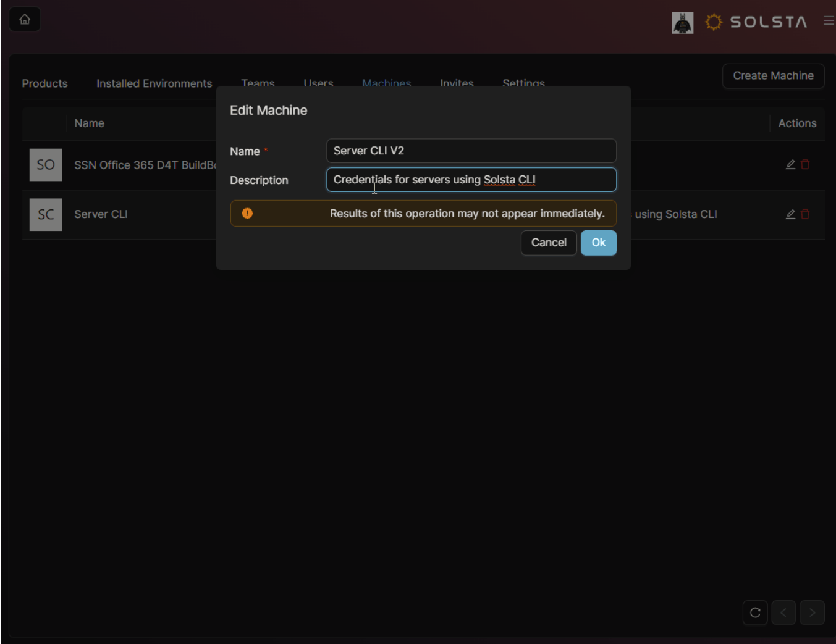Edit the SSN Office 365 machine pencil icon
The image size is (836, 644).
coord(790,164)
